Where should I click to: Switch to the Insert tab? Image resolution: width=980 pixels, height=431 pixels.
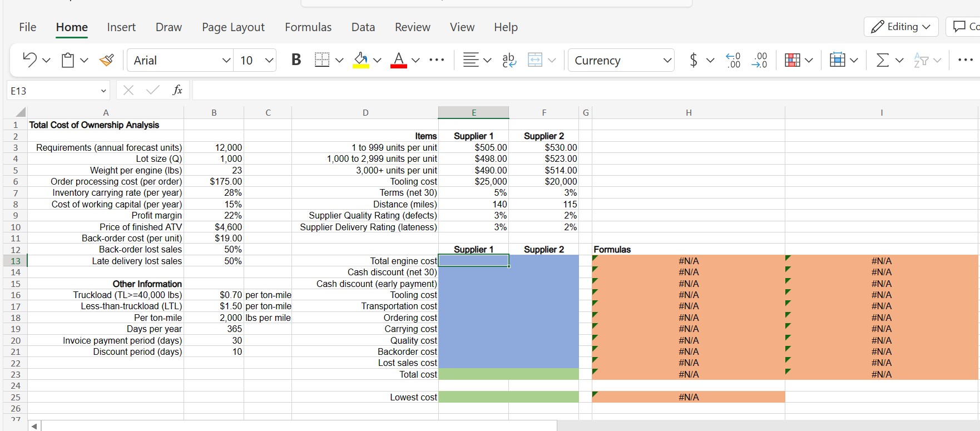tap(121, 27)
